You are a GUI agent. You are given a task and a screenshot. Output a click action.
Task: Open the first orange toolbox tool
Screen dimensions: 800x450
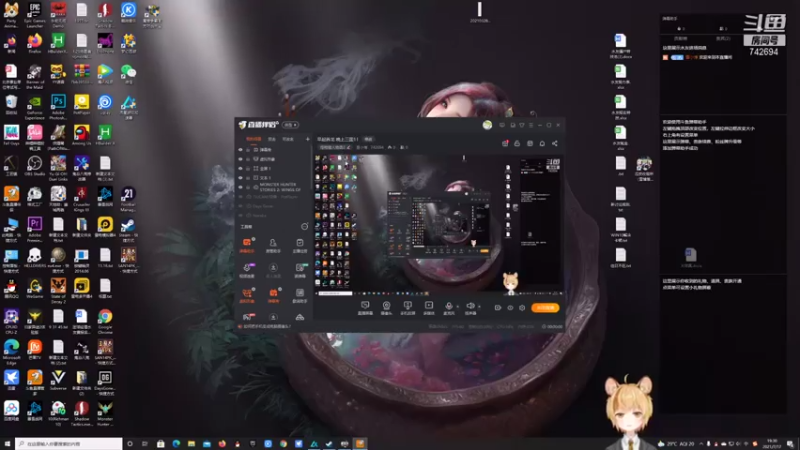tap(247, 245)
